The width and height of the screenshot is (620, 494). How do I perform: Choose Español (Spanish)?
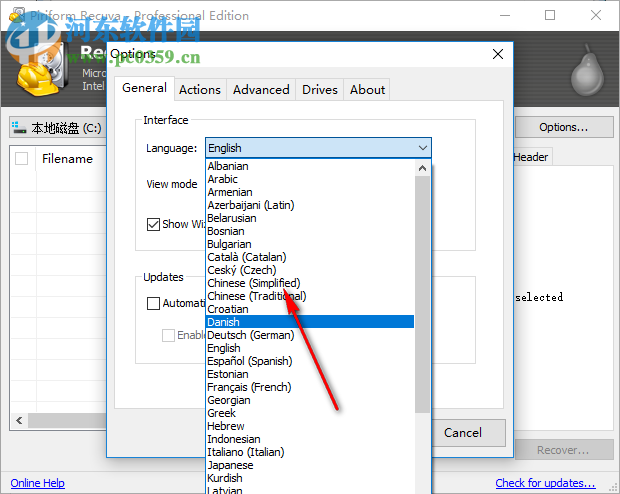tap(310, 361)
